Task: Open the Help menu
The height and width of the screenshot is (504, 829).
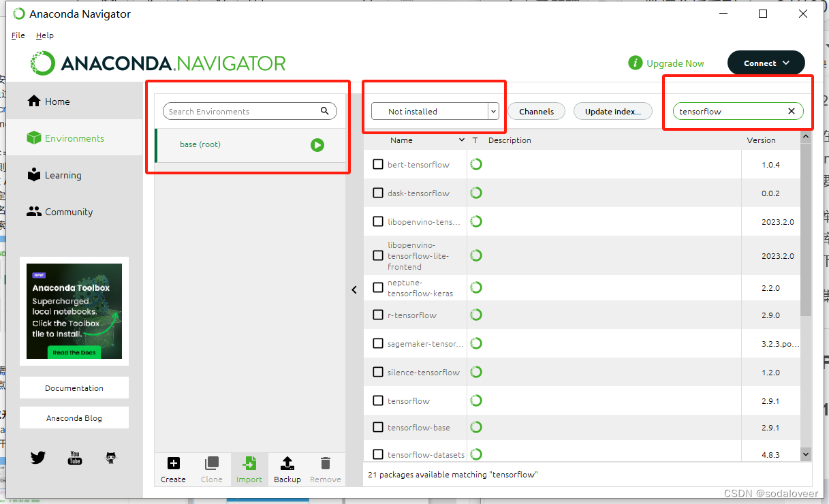Action: click(x=45, y=35)
